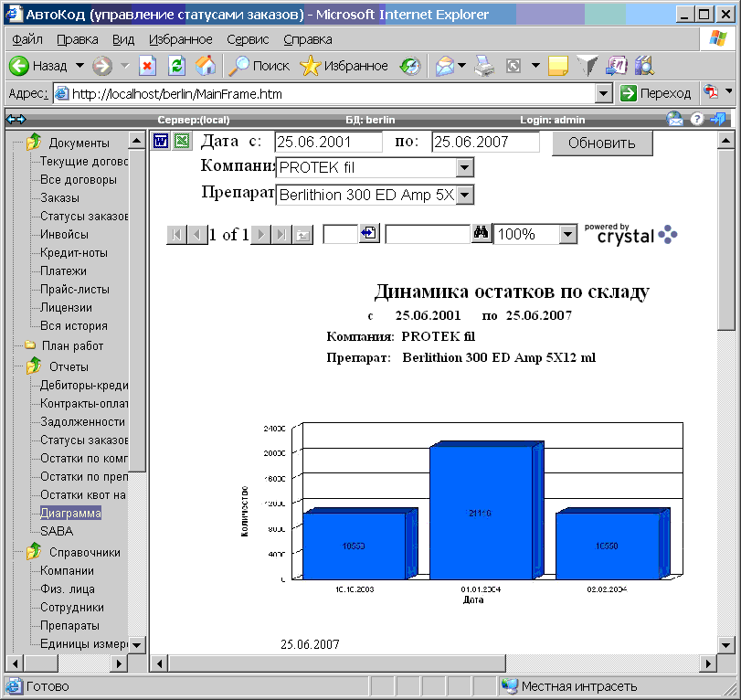Click the logout icon next to help
Viewport: 741px width, 700px height.
click(718, 119)
